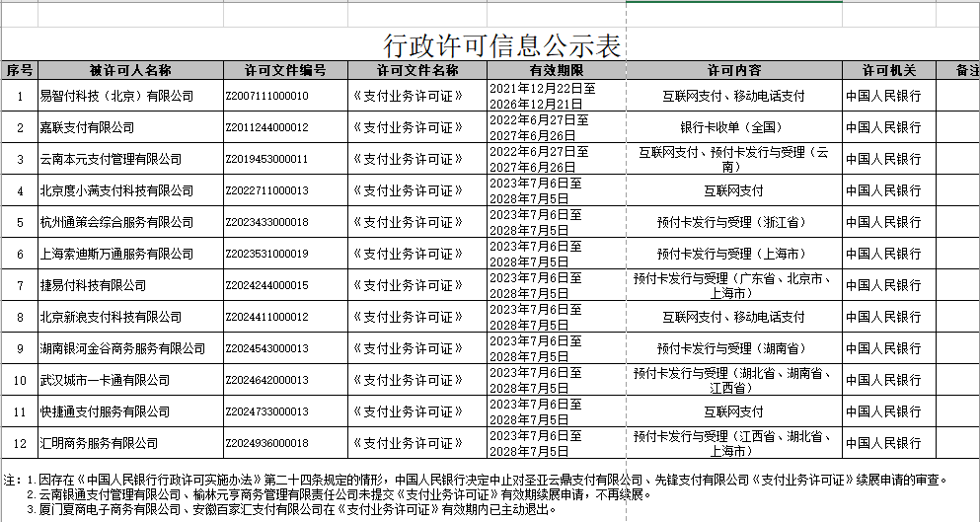This screenshot has height=522, width=980.
Task: Click the 有效期限 header cell
Action: coord(557,70)
